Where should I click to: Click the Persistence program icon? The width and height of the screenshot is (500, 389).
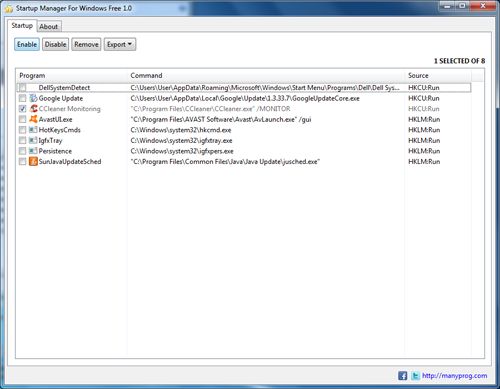tap(33, 151)
